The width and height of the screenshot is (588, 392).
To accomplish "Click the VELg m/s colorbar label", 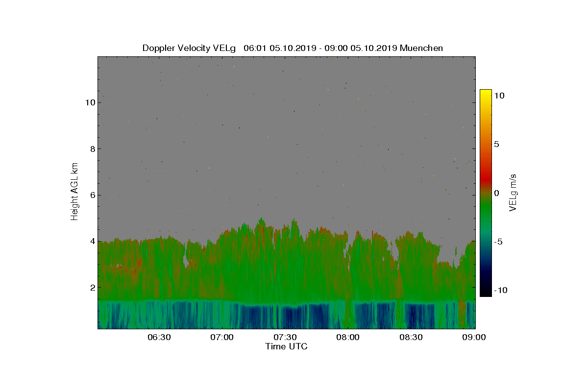I will (513, 192).
